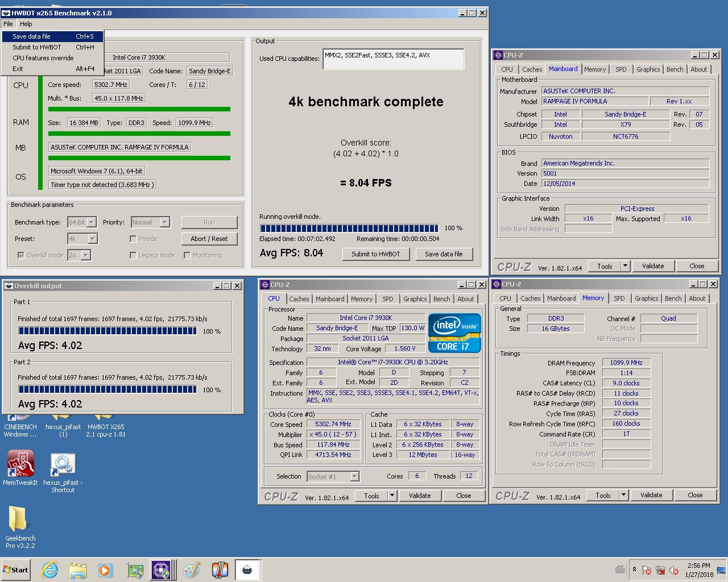Open SPD tab in CPU-Z Mainboard window

(x=621, y=69)
